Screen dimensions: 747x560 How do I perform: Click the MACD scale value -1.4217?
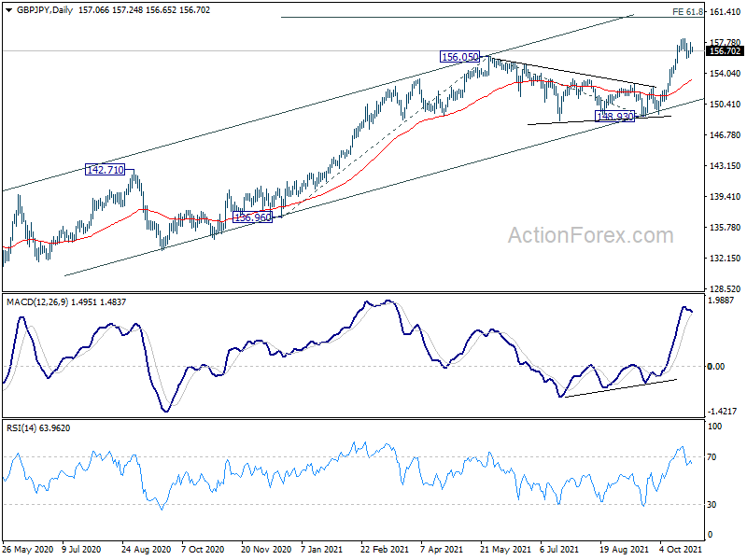pyautogui.click(x=723, y=411)
